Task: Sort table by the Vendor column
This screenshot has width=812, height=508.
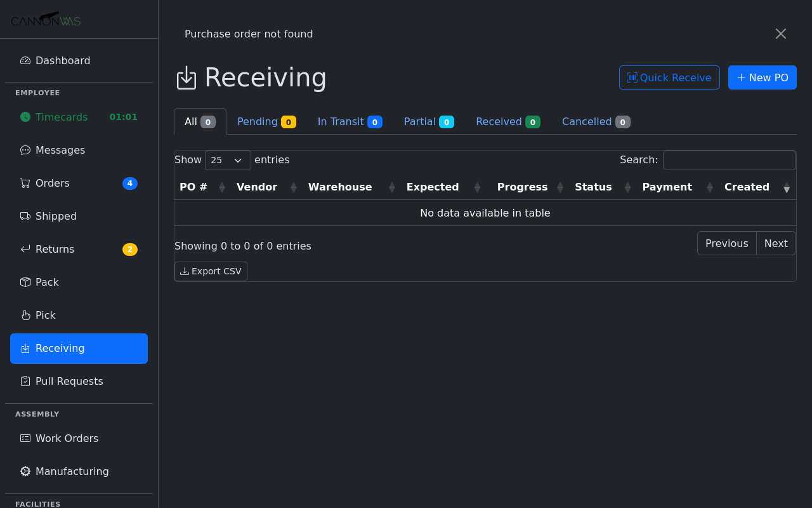Action: click(x=257, y=187)
